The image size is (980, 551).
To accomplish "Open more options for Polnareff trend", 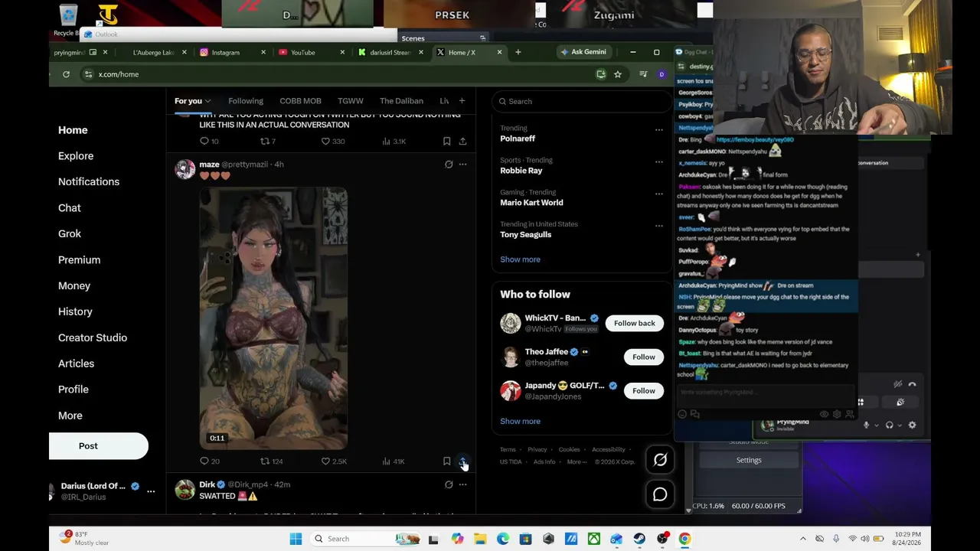I will pos(658,130).
